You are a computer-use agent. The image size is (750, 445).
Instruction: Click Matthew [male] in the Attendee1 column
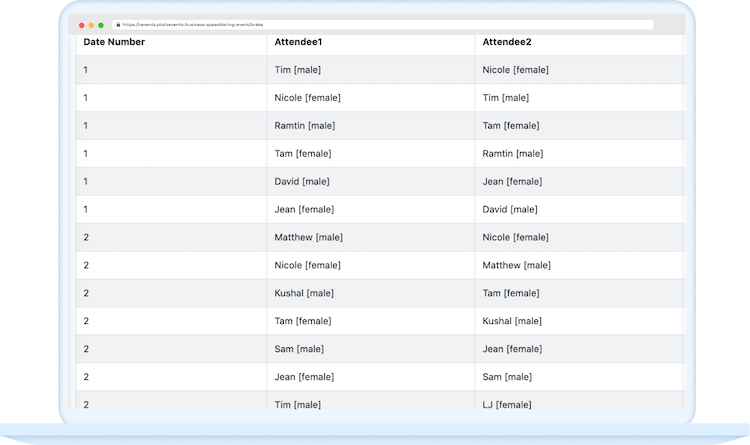308,238
